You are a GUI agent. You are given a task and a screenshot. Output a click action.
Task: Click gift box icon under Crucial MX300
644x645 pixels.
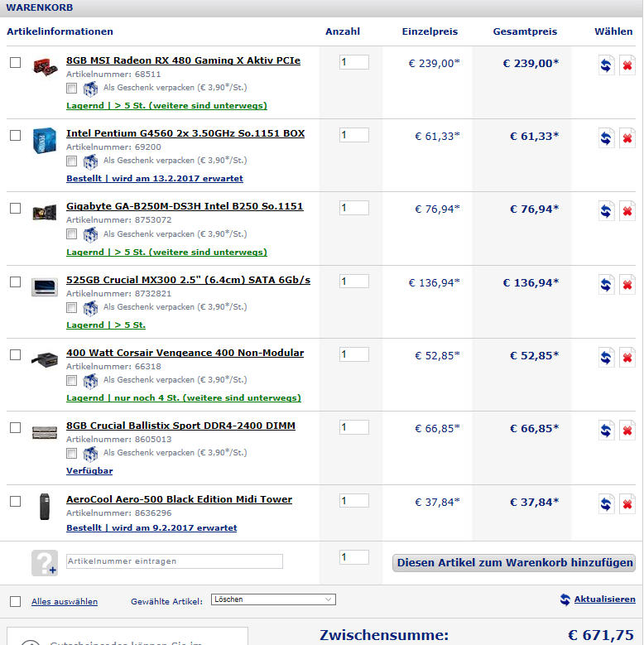point(90,308)
